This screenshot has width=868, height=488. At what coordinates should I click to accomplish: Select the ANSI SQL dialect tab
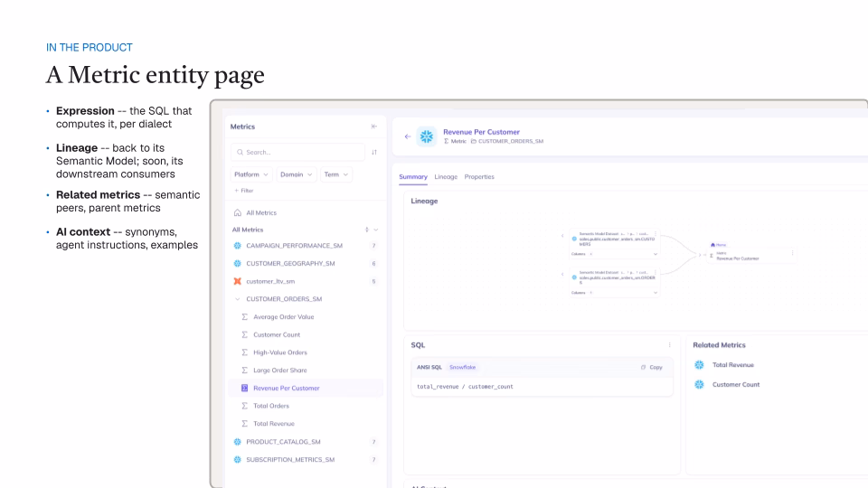[429, 367]
